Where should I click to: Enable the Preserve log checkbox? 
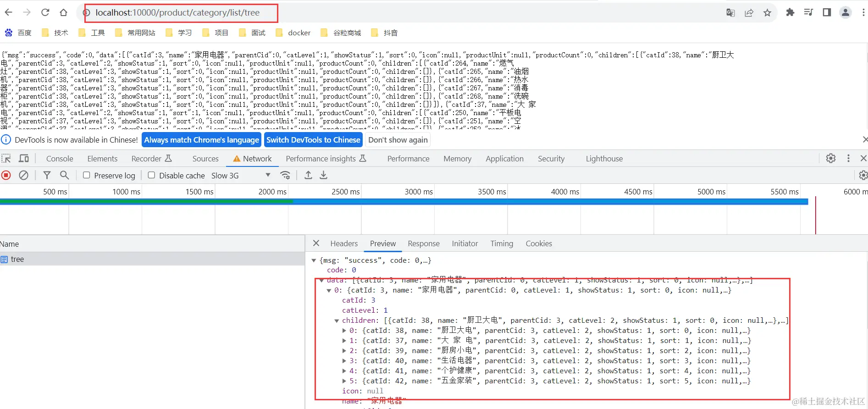(x=86, y=175)
